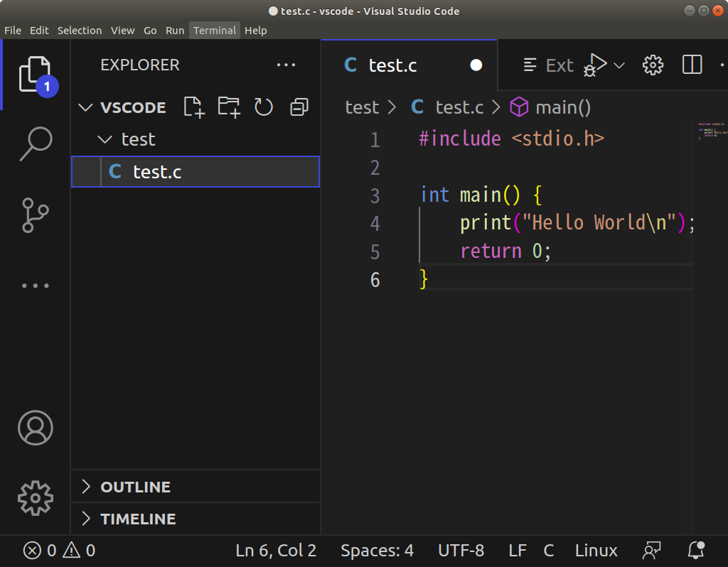Expand the TIMELINE section

coord(196,519)
